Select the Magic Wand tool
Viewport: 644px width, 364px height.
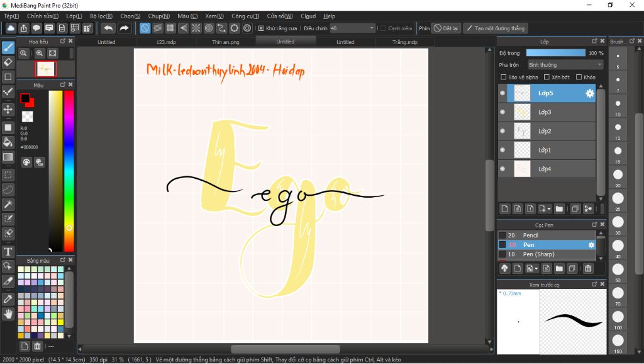[x=8, y=204]
